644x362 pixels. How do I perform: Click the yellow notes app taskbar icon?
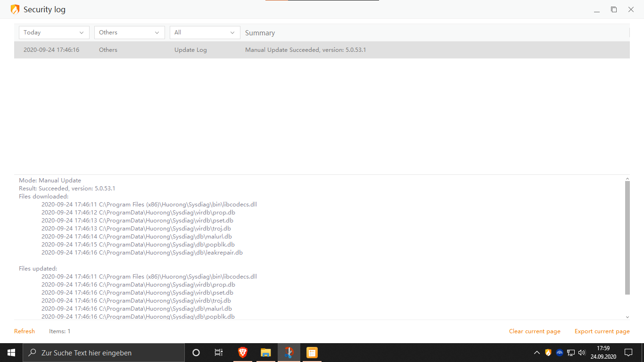click(x=312, y=353)
